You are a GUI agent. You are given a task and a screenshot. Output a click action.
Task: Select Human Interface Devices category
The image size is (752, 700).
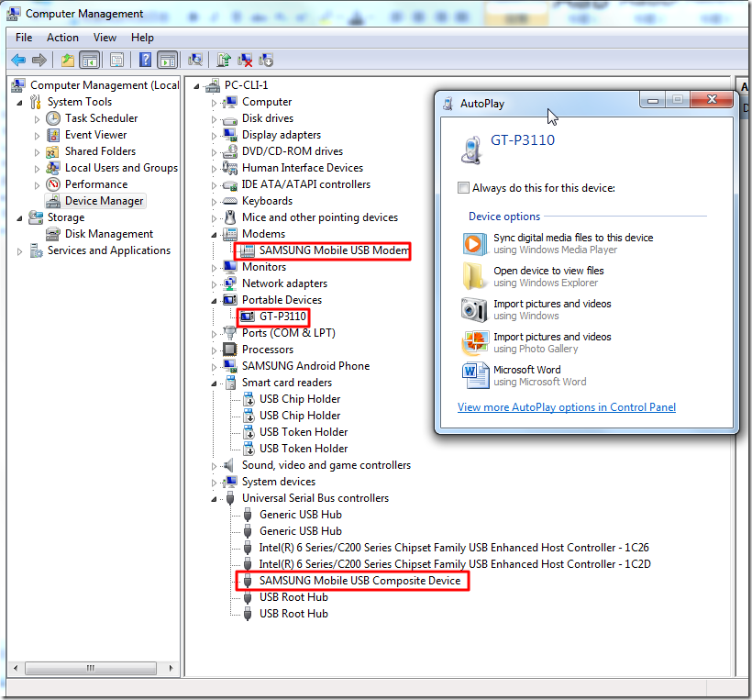tap(303, 168)
